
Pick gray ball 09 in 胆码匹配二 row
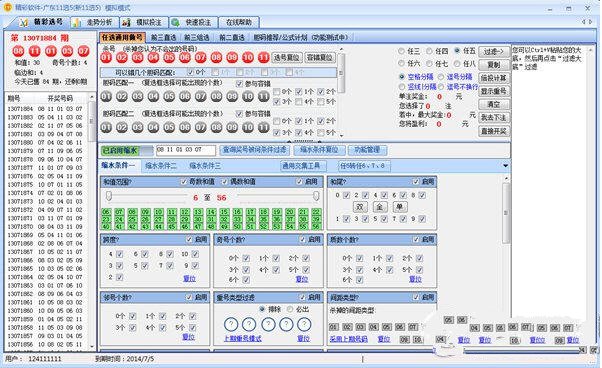click(232, 127)
